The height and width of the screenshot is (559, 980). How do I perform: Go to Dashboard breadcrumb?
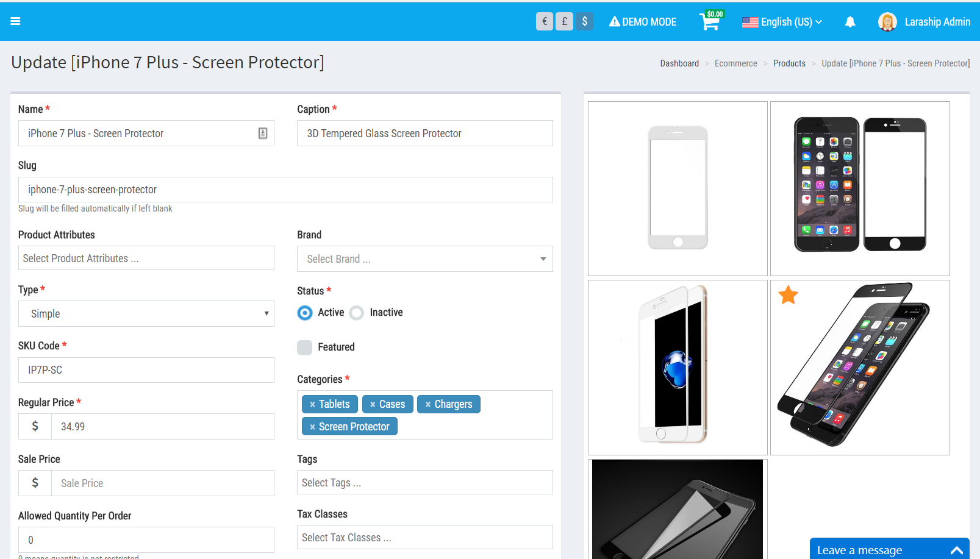coord(679,63)
